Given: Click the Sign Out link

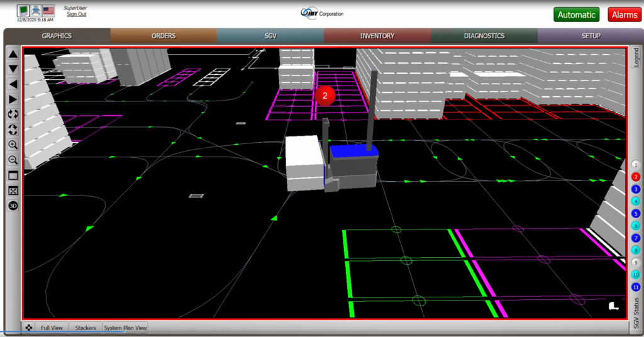Looking at the screenshot, I should [x=76, y=14].
